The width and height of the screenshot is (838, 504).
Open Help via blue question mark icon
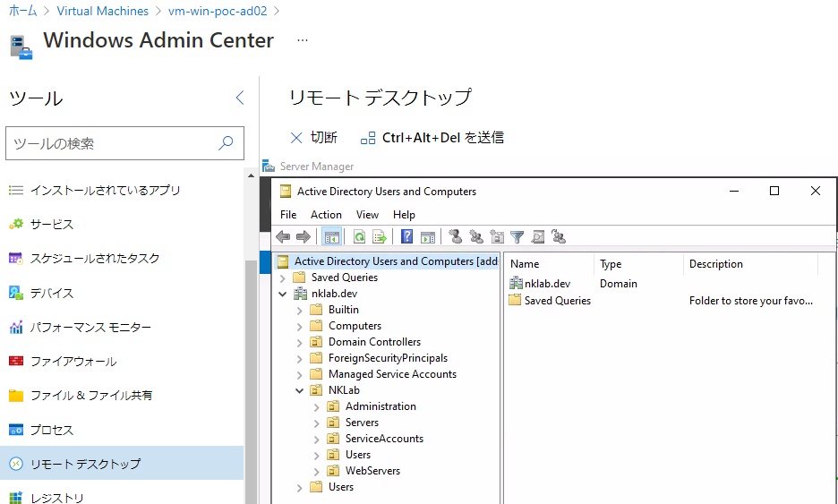click(x=406, y=236)
